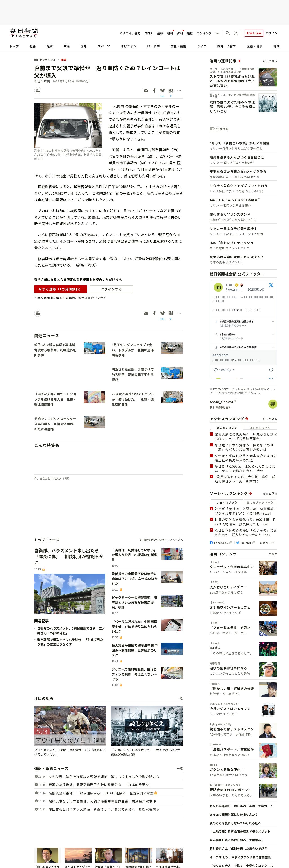Click もっと見る beside 注目の連載記事
The height and width of the screenshot is (868, 289).
(269, 61)
